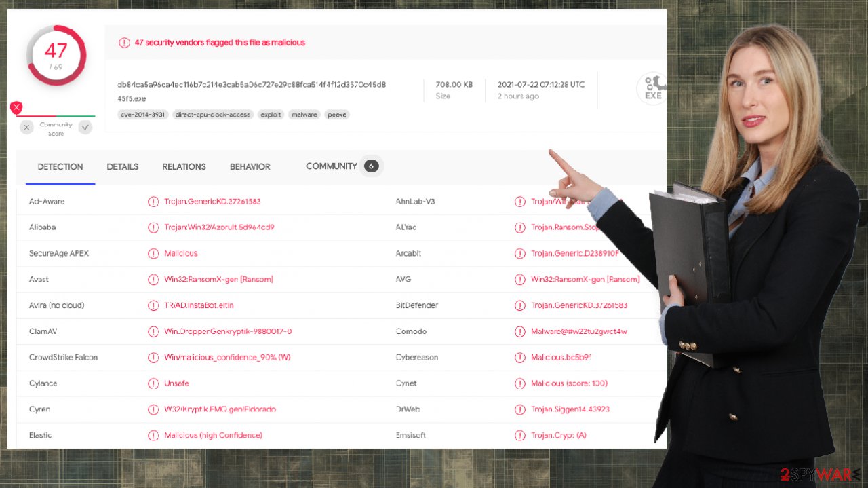
Task: Click the Ad-Aware vendor name
Action: pyautogui.click(x=47, y=202)
